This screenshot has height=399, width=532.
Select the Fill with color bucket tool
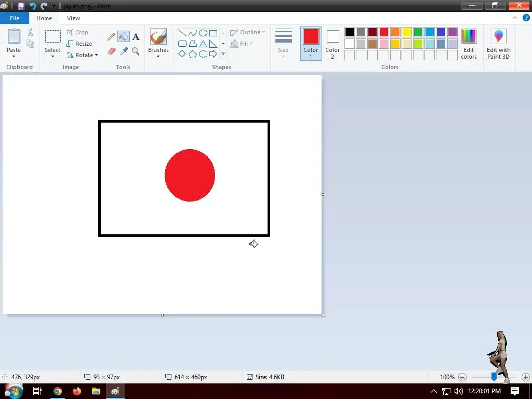tap(124, 36)
